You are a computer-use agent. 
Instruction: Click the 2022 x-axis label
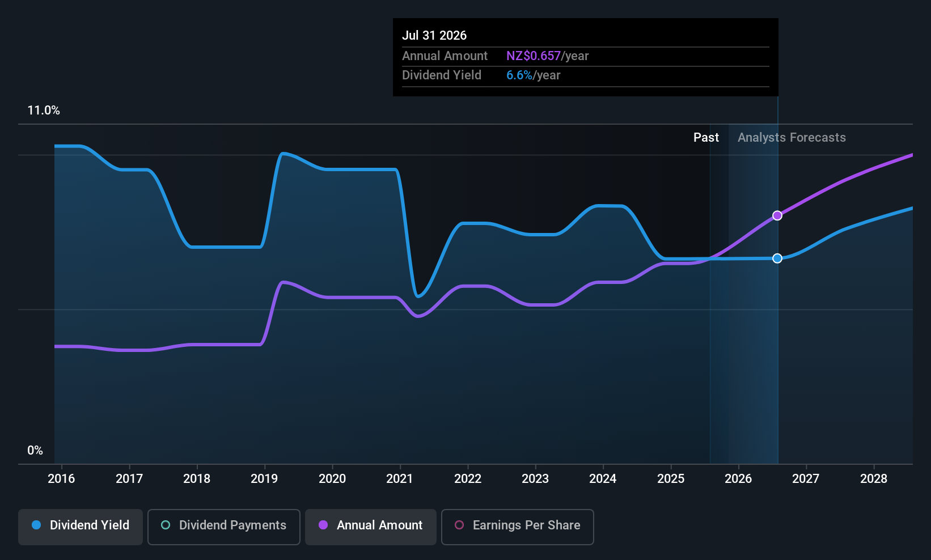click(x=468, y=479)
